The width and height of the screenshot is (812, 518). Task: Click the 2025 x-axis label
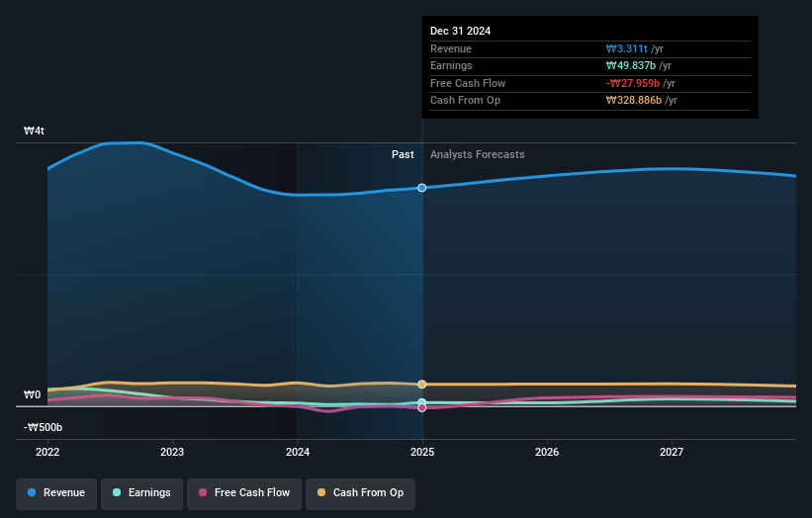[422, 452]
